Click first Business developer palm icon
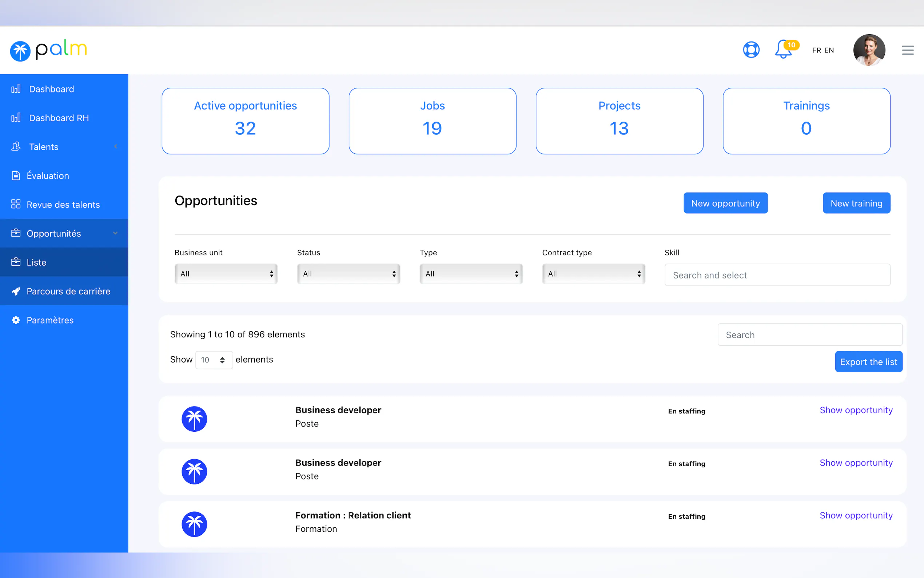924x578 pixels. pos(194,419)
